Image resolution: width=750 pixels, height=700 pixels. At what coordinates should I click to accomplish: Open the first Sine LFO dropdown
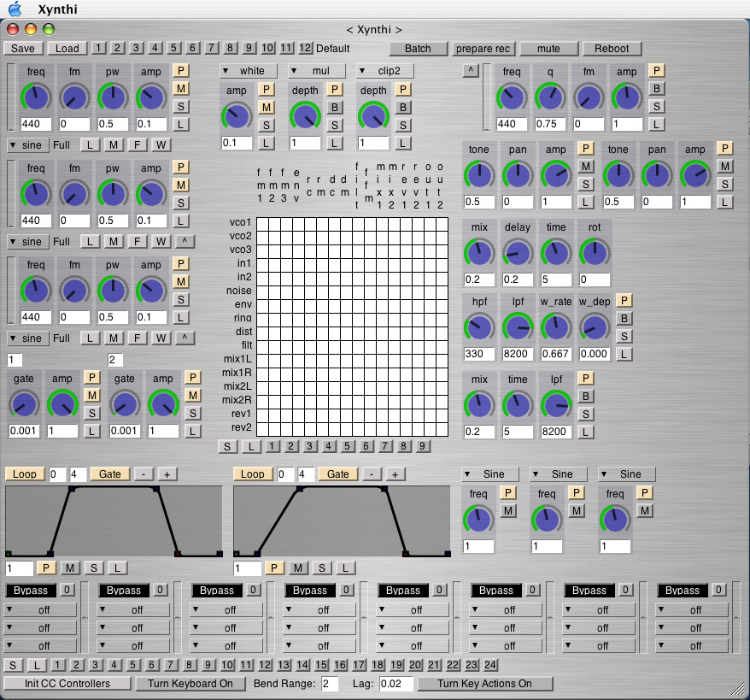[490, 474]
